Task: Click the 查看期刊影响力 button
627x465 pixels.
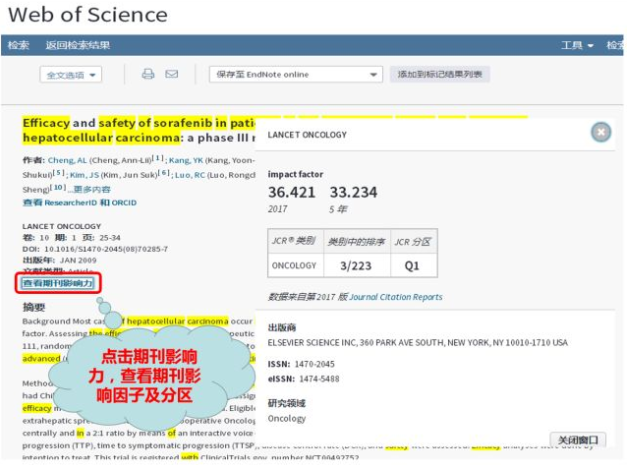Action: click(x=58, y=283)
